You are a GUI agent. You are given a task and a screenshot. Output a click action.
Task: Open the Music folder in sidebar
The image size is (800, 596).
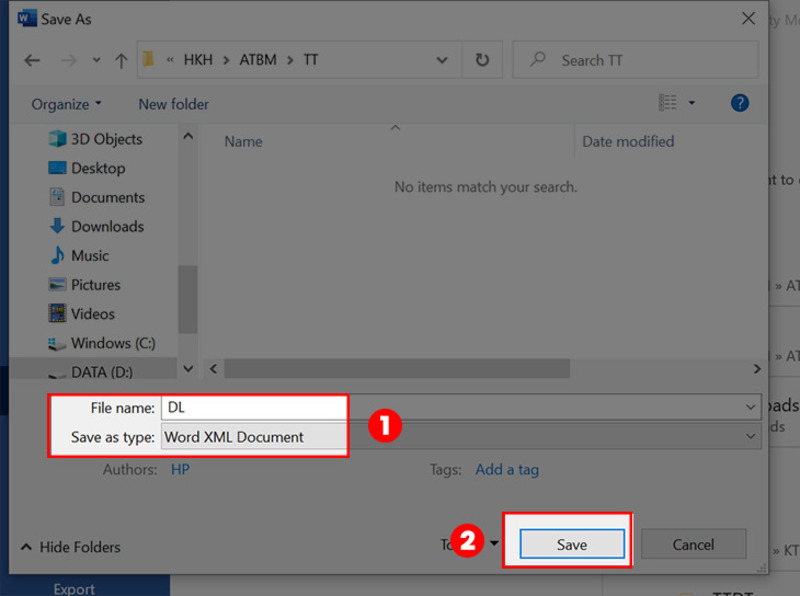pyautogui.click(x=86, y=255)
